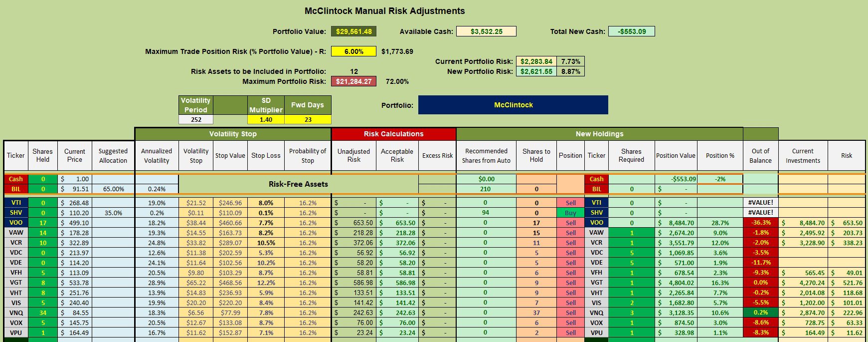Select VNQ shares held value 34
The height and width of the screenshot is (342, 868).
[43, 313]
